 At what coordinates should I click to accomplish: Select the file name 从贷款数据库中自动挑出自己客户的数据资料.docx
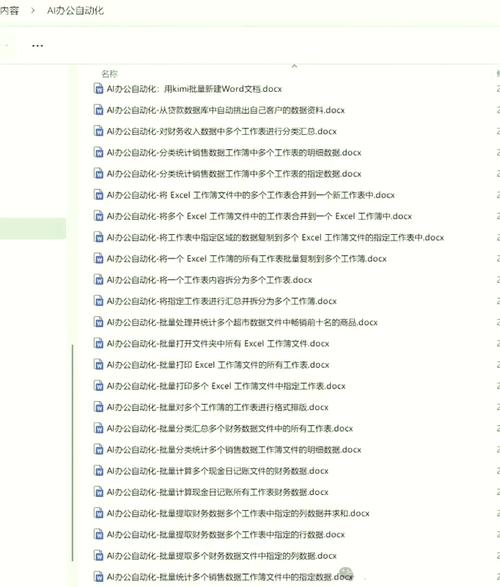click(226, 110)
